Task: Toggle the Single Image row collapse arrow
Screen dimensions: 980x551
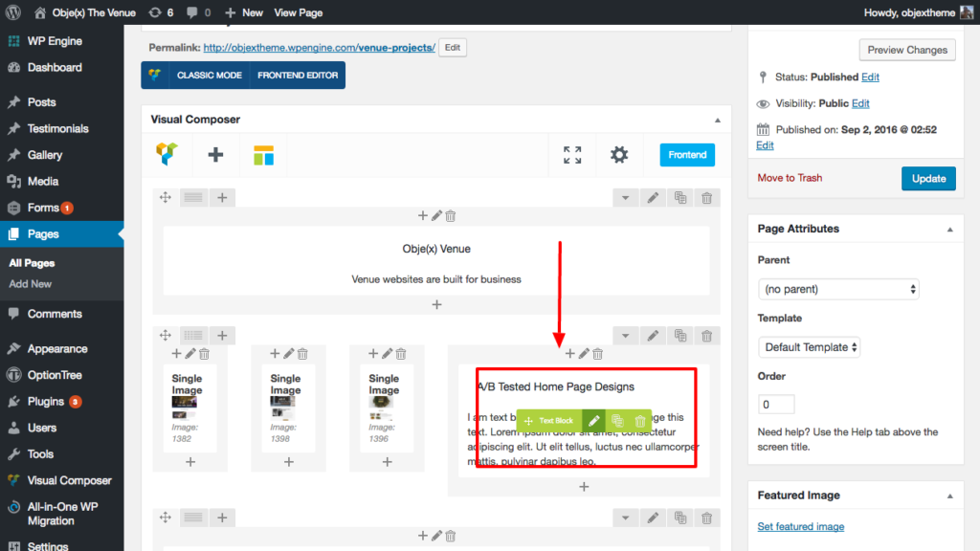Action: [x=625, y=336]
